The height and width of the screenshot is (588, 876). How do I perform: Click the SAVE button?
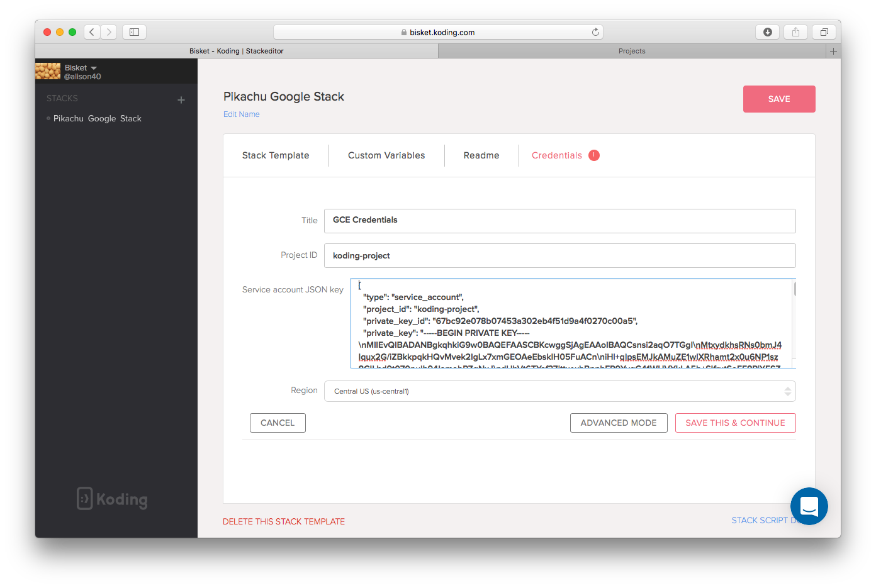(779, 99)
